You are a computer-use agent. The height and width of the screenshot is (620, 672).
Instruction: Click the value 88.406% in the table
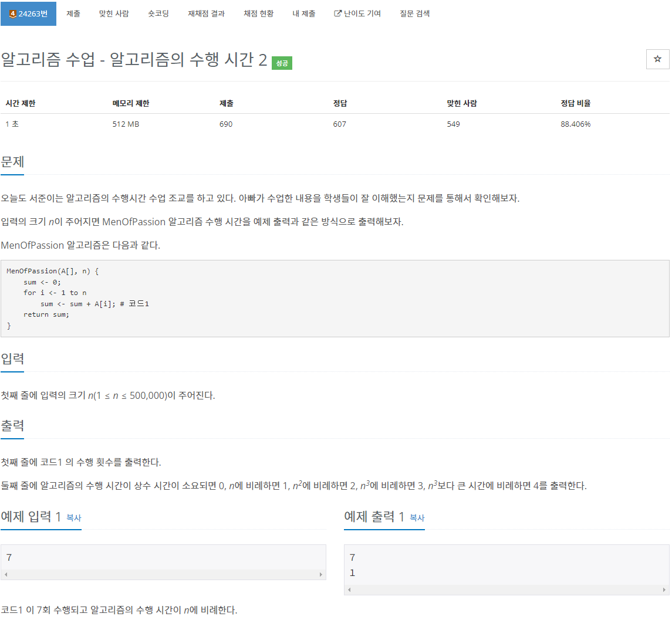tap(576, 124)
